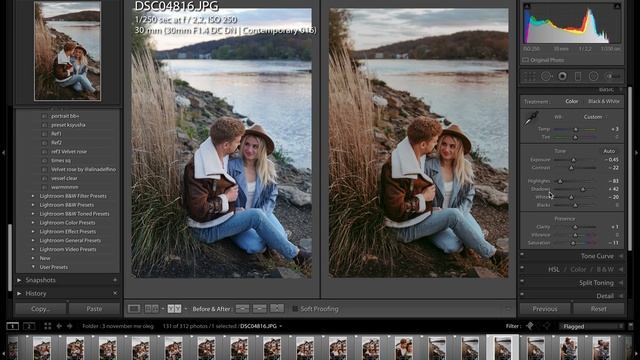This screenshot has height=360, width=640.
Task: Clear the History panel with X
Action: (x=115, y=293)
